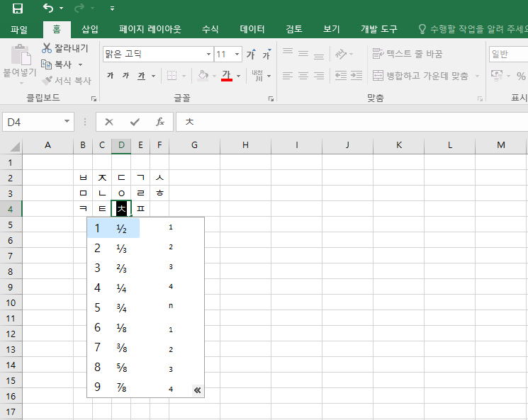Switch to the 검토 ribbon tab
The width and height of the screenshot is (528, 420).
click(x=294, y=29)
